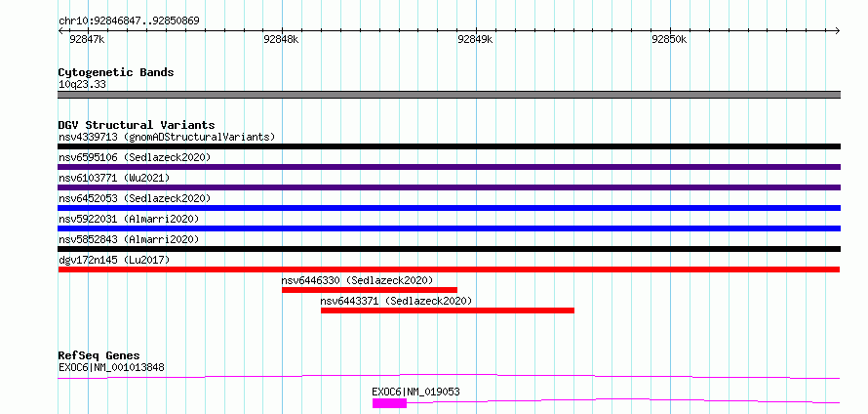Select the black nsv5852843 variant bar
The width and height of the screenshot is (868, 414).
[449, 249]
